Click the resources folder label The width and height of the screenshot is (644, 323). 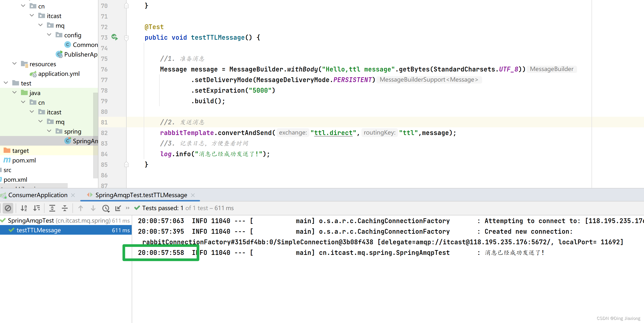[x=43, y=64]
